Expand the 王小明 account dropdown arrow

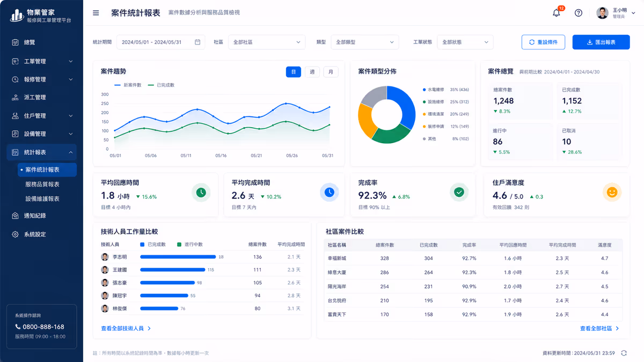(x=634, y=13)
